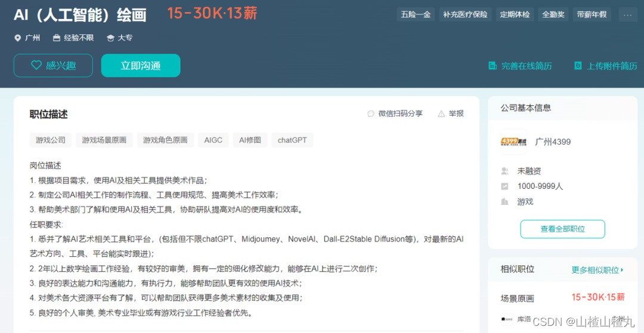Click the 补充医疗保险 benefit tag
Viewport: 644px width, 333px height.
pyautogui.click(x=465, y=14)
